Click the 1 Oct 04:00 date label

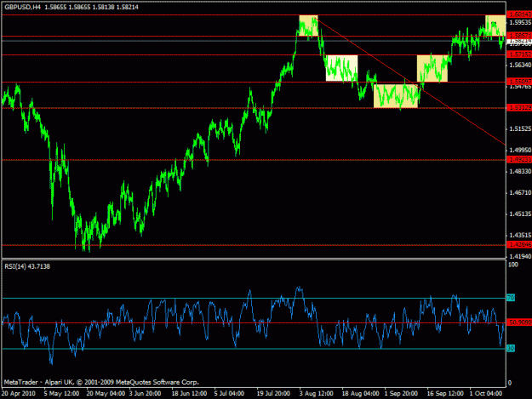[486, 394]
